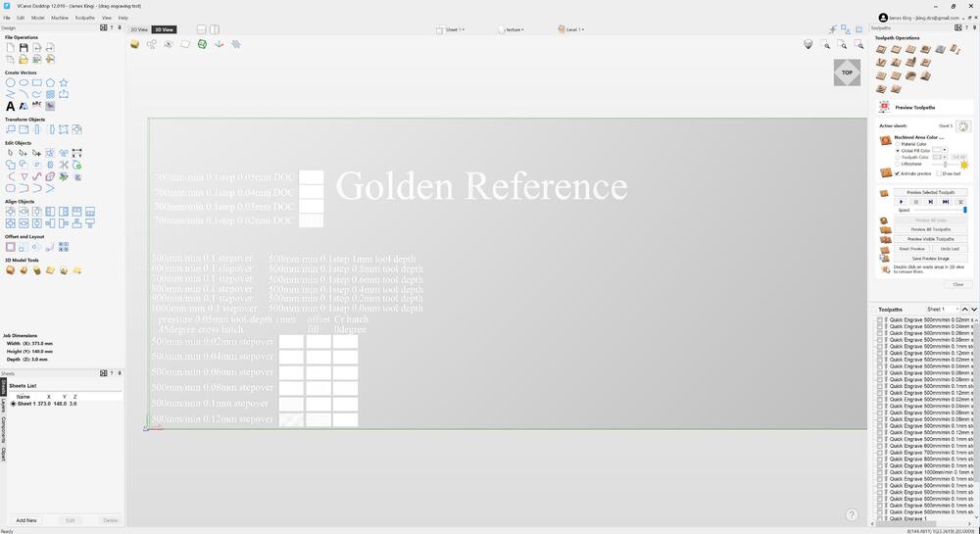Open the Level 1 dropdown
Screen dimensions: 980x534
571,29
